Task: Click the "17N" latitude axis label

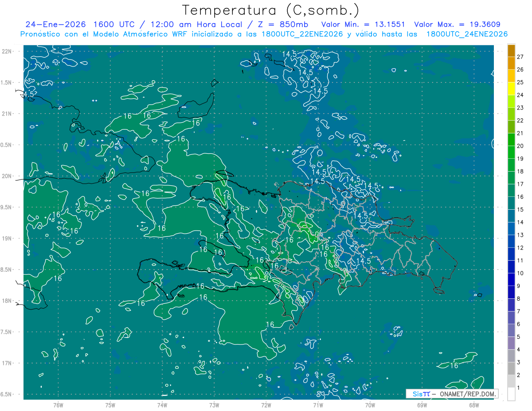Action: click(7, 364)
